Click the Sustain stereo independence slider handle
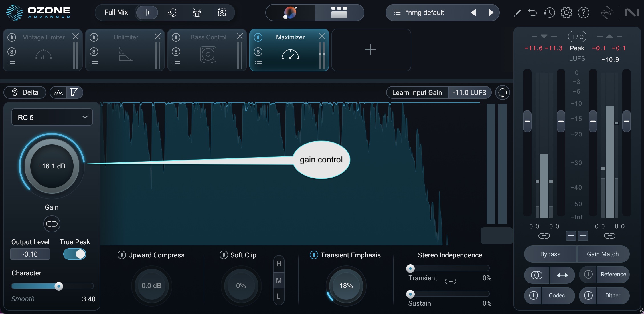This screenshot has height=314, width=644. click(x=410, y=294)
